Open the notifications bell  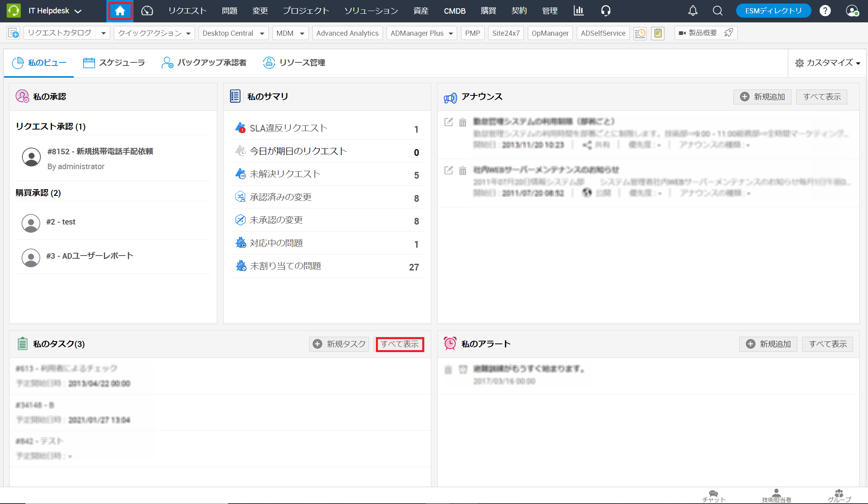693,11
